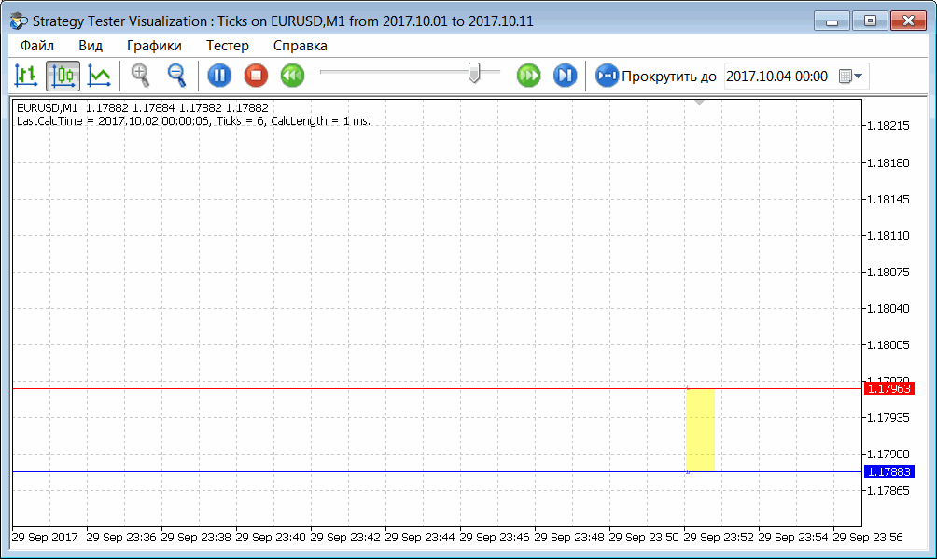Click the scroll-to-date blue icon
Viewport: 937px width, 560px height.
pos(607,76)
